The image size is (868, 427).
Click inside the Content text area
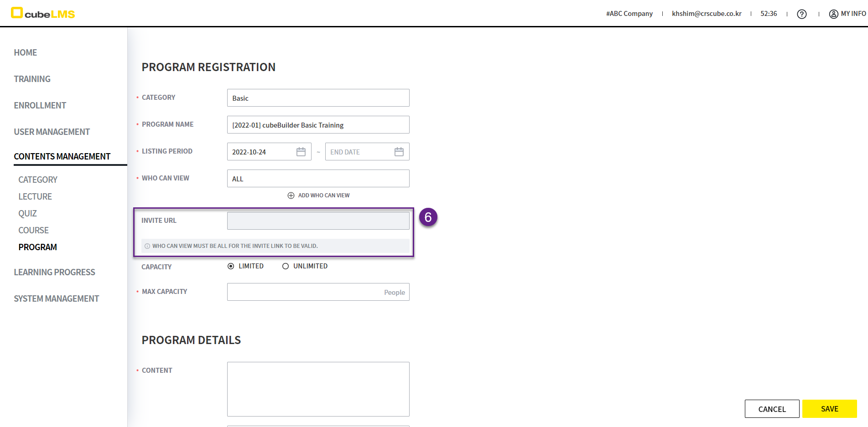[x=318, y=389]
